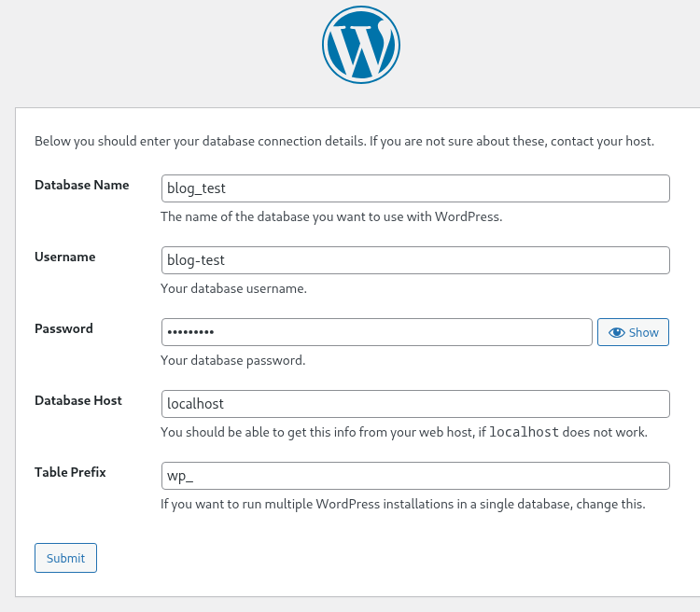Click the bold "Database Name" label
Image resolution: width=700 pixels, height=612 pixels.
pyautogui.click(x=82, y=185)
